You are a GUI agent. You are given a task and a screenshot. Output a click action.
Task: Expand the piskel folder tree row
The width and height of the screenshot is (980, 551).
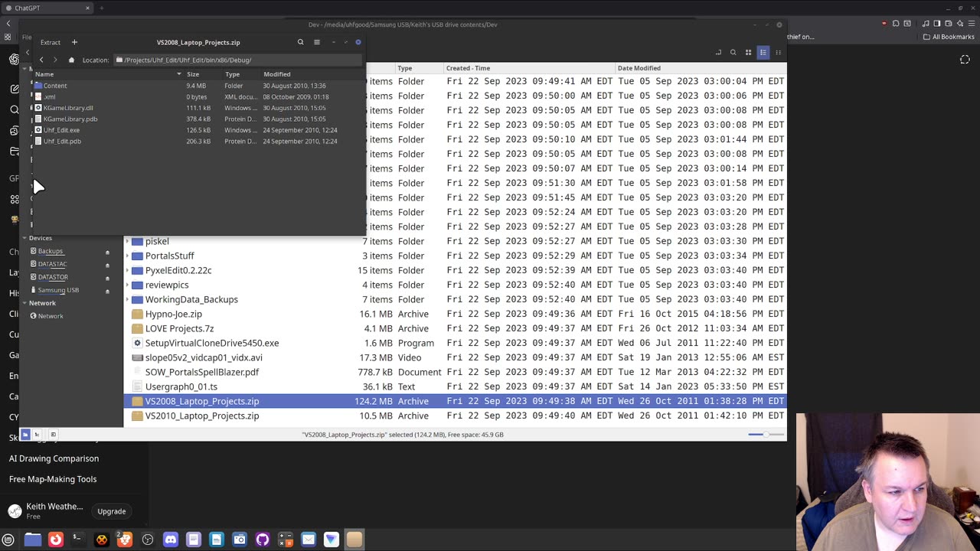(x=127, y=241)
